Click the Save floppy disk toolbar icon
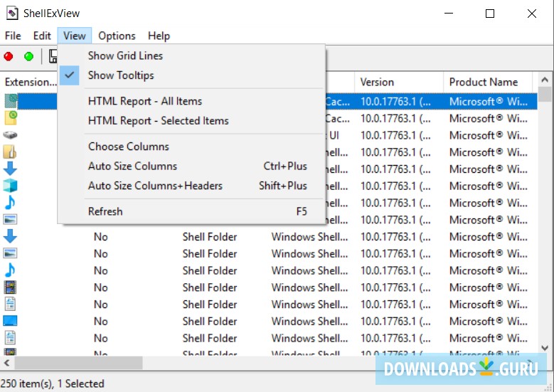Viewport: 554px width, 392px height. coord(52,56)
